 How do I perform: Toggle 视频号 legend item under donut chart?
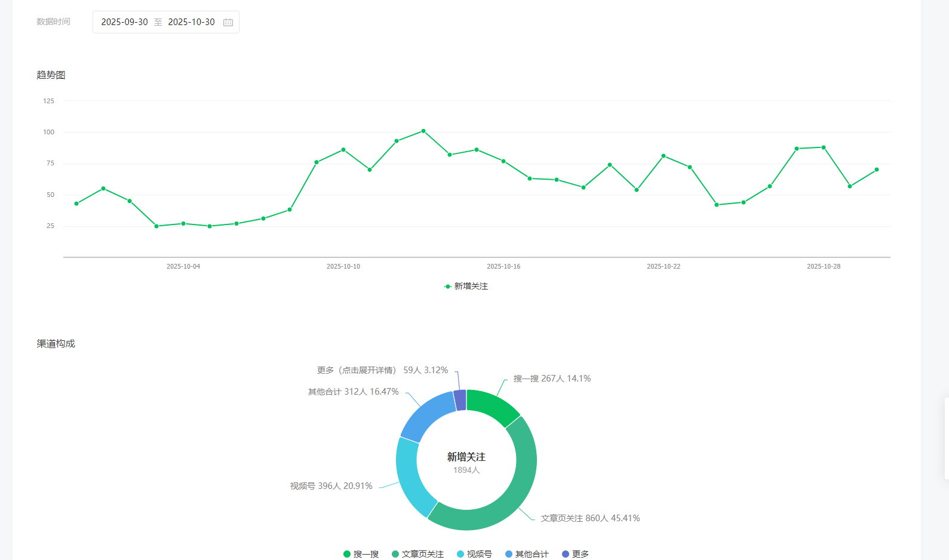[x=474, y=554]
